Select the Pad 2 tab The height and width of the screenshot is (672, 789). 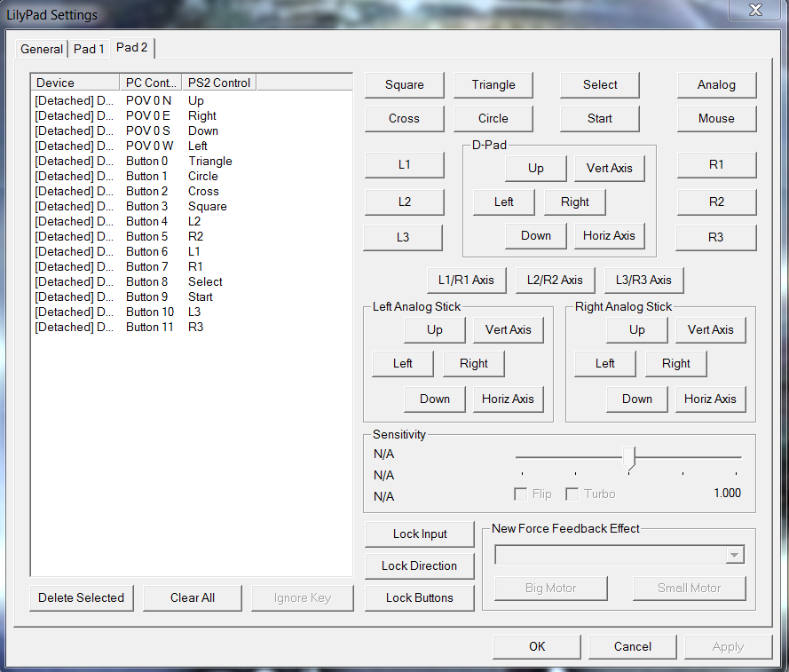(132, 47)
